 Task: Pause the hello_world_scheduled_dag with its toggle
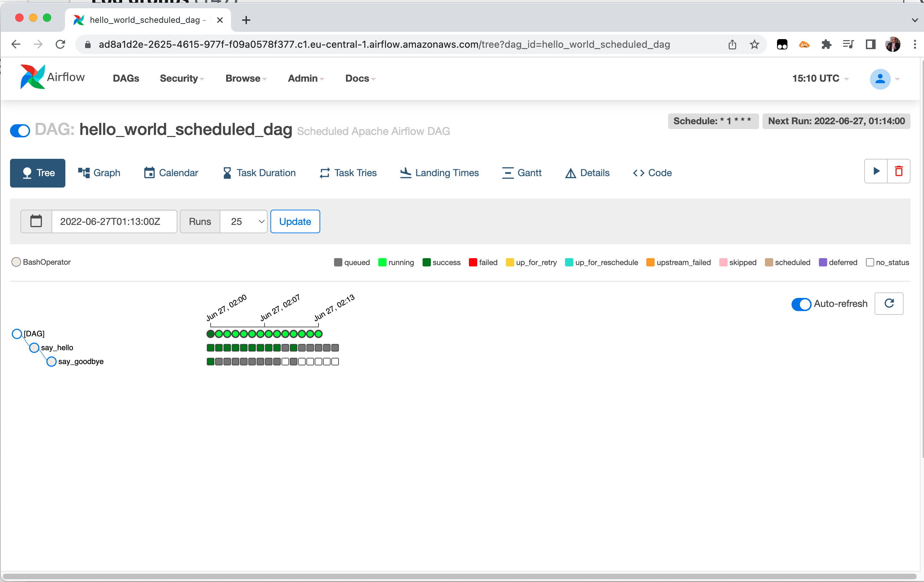[x=20, y=130]
